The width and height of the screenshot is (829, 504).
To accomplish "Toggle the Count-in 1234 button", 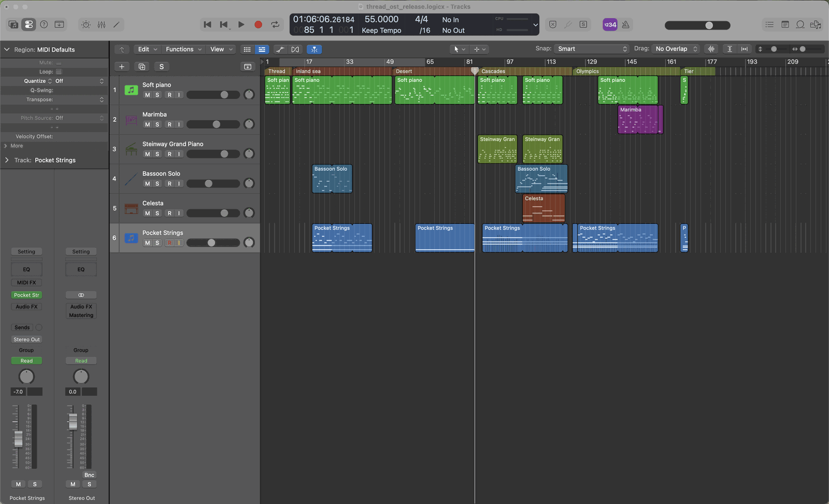I will (610, 24).
